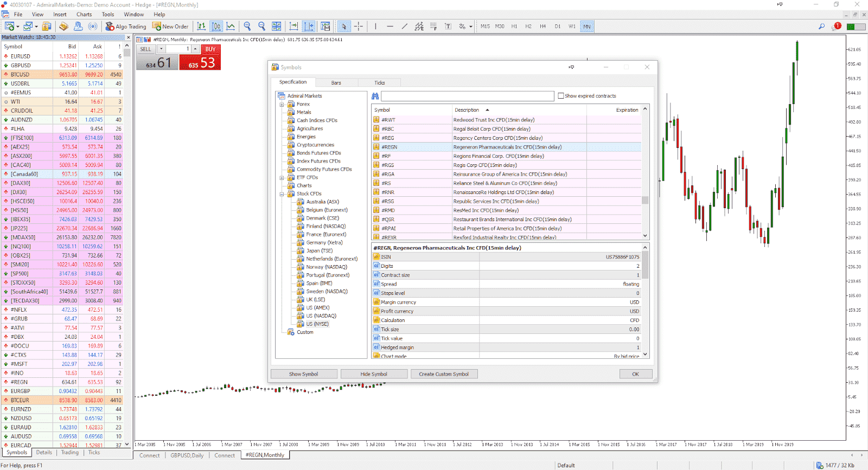The height and width of the screenshot is (470, 868).
Task: Select the trendline drawing tool
Action: (x=404, y=26)
